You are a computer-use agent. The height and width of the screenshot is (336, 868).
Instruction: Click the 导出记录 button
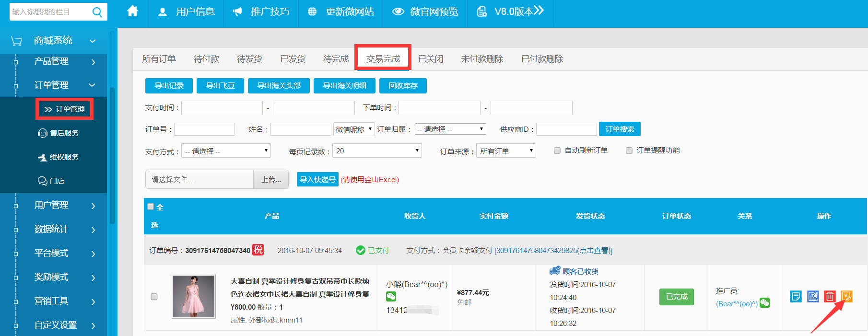click(169, 86)
